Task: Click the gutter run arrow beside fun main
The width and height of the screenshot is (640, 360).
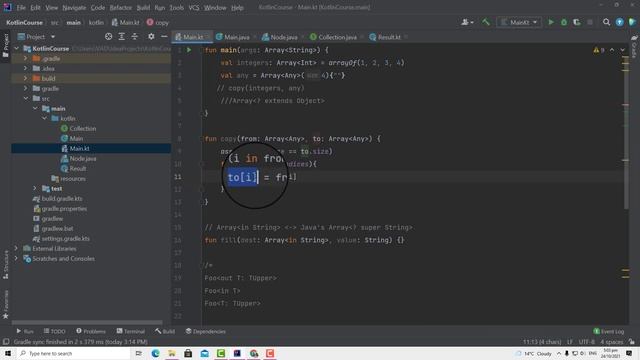Action: 189,50
